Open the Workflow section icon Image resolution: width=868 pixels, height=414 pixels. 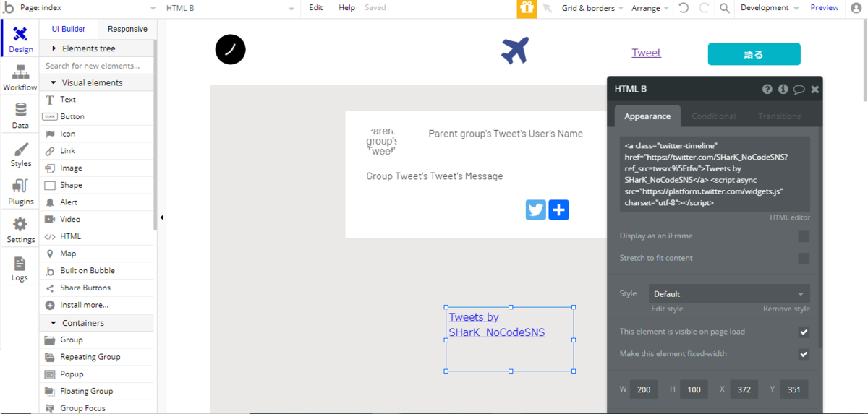click(x=20, y=77)
